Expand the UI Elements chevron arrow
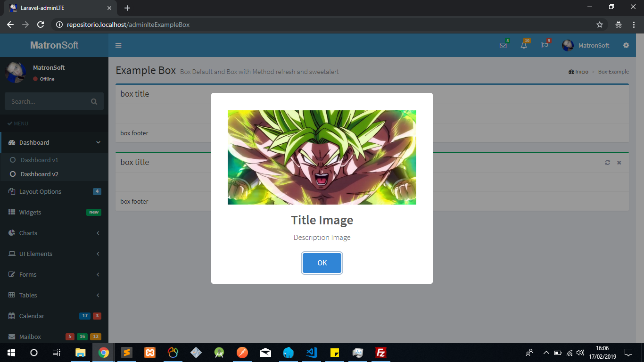This screenshot has height=362, width=644. pyautogui.click(x=98, y=254)
